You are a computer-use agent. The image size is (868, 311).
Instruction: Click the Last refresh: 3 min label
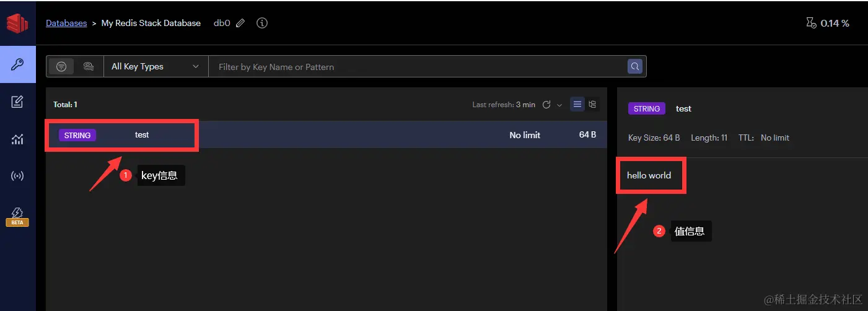pos(504,105)
